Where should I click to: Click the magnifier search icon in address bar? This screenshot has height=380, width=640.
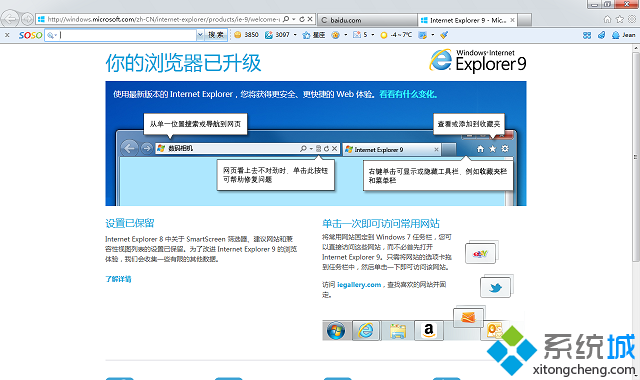point(286,19)
